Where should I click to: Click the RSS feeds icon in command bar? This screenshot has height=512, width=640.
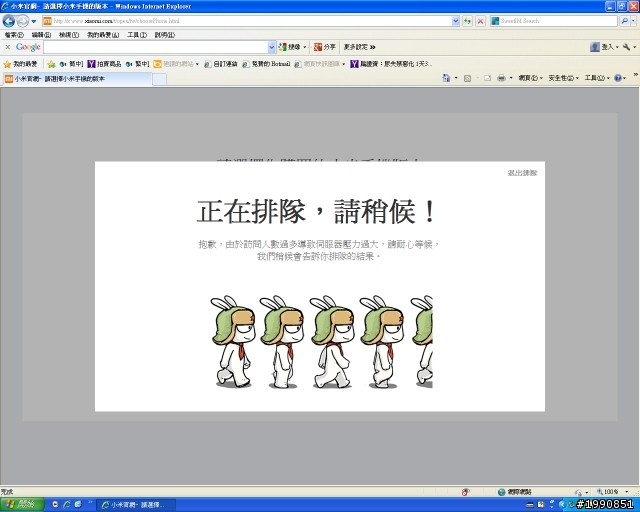[468, 78]
